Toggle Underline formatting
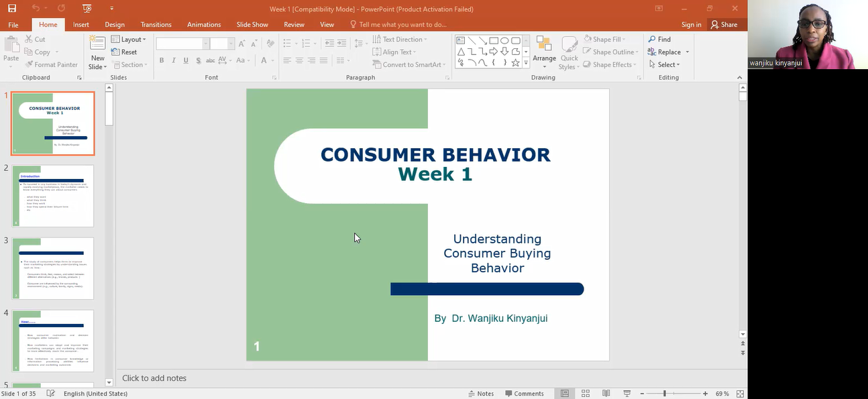 (x=186, y=60)
